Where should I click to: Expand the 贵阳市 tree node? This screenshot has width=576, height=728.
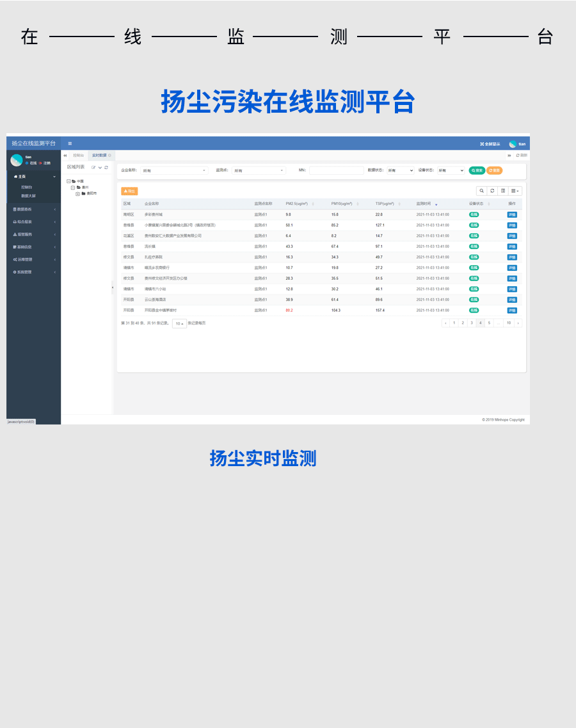point(77,193)
